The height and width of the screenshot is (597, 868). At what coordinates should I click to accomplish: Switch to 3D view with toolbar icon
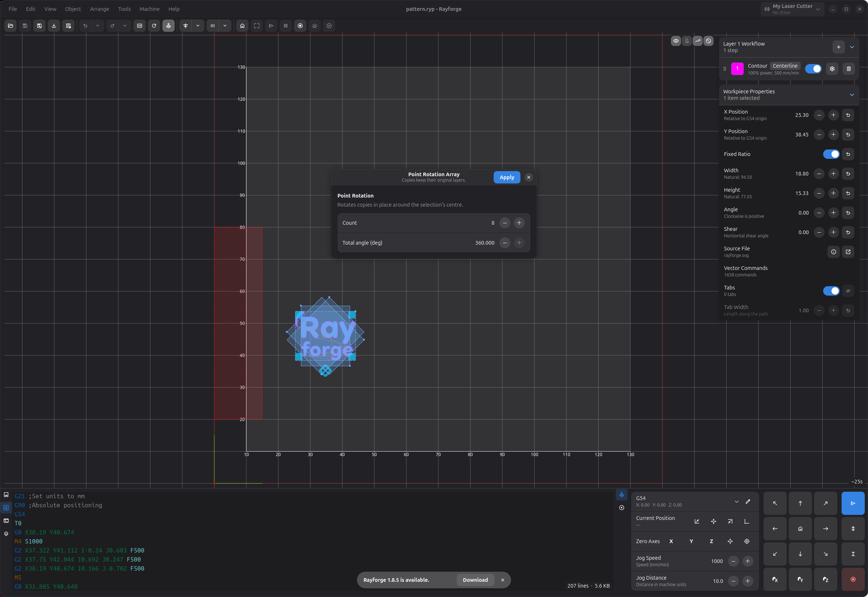click(140, 26)
